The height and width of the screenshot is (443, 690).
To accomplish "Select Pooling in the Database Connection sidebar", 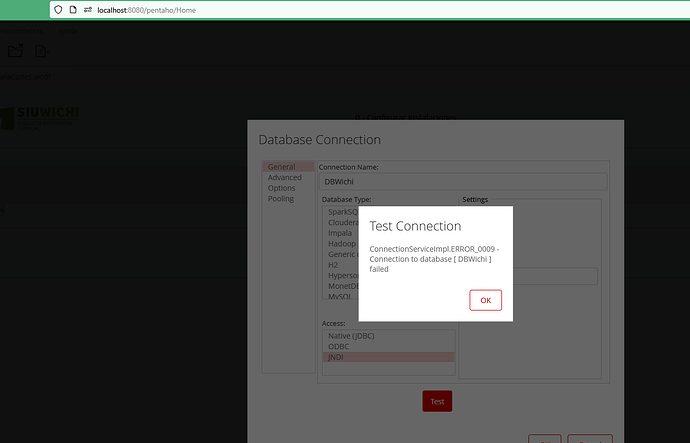I will (288, 198).
